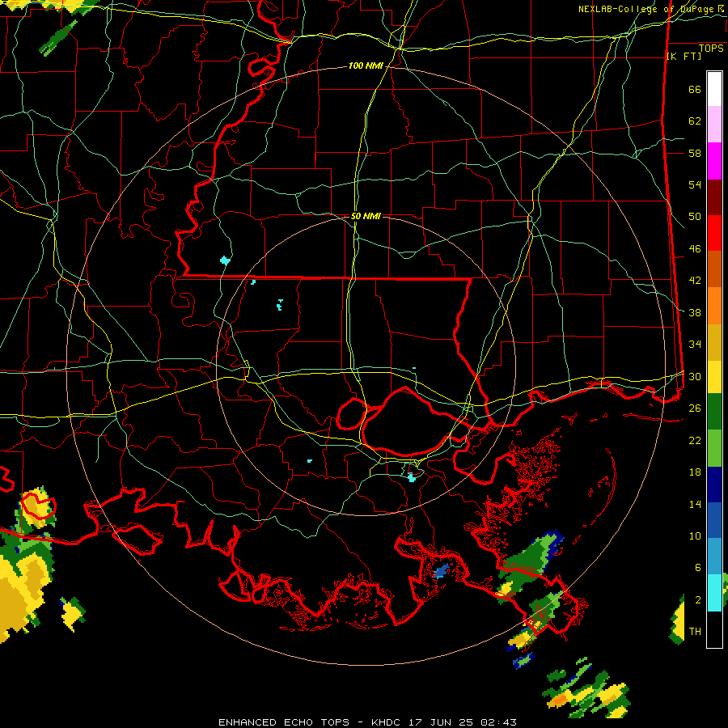Click the dark green legend swatch
The height and width of the screenshot is (728, 728).
[714, 412]
